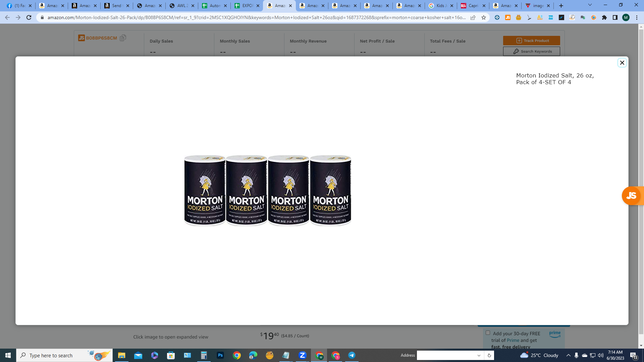Open the Chrome three-dot menu
This screenshot has height=362, width=644.
(x=637, y=17)
